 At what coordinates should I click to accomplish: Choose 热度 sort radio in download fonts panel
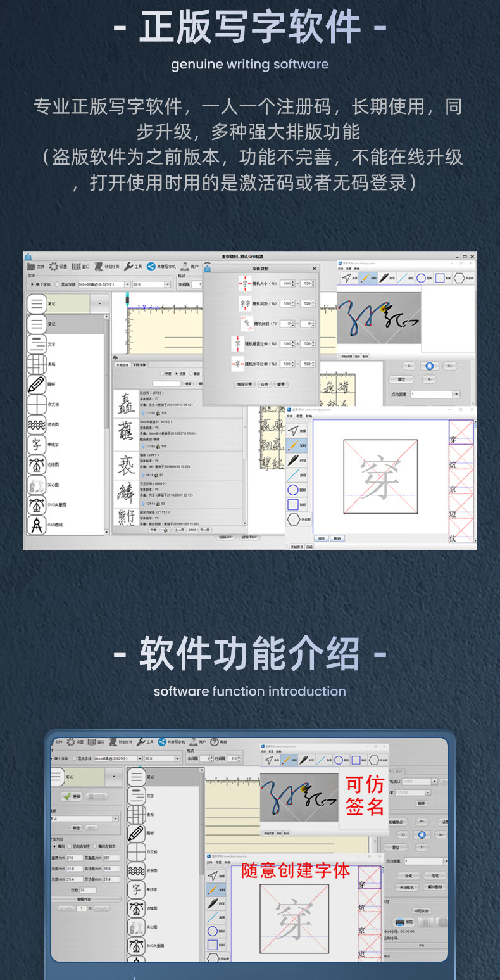click(163, 374)
